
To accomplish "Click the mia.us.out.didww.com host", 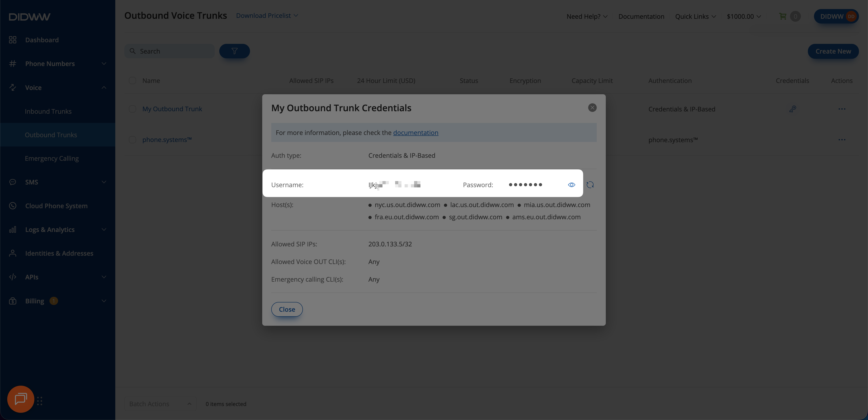I will (557, 205).
